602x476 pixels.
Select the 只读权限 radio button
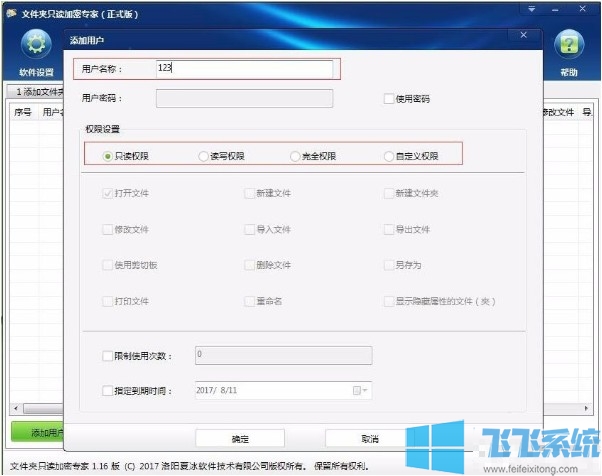click(108, 156)
